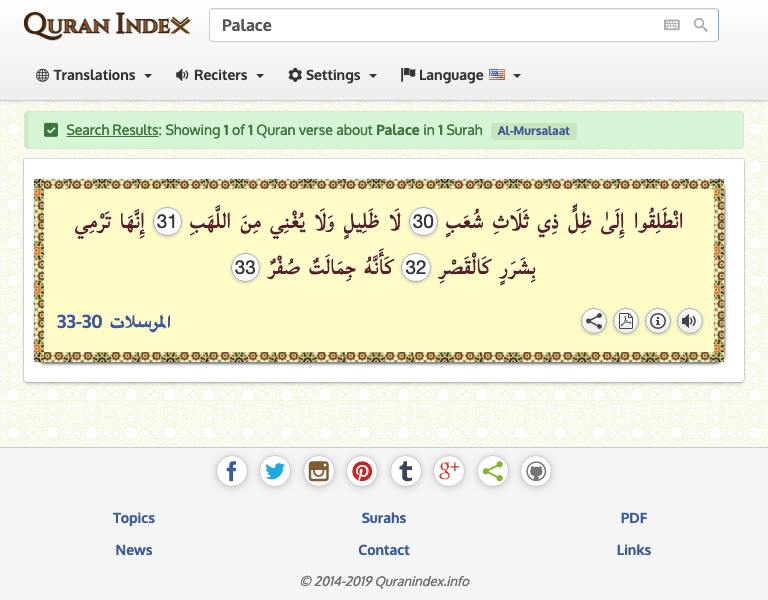This screenshot has width=768, height=600.
Task: Click the Al-Mursalaat surah tag
Action: (534, 130)
